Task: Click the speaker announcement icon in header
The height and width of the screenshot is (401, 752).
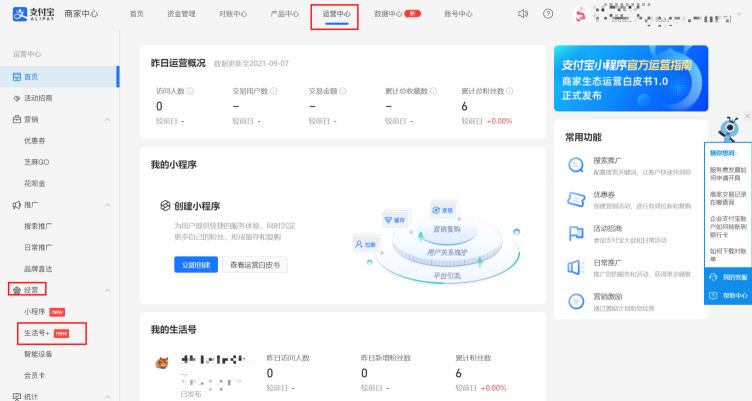Action: pos(523,14)
